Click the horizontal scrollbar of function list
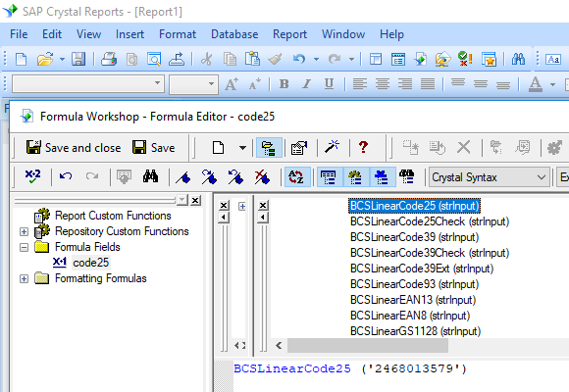 click(x=368, y=345)
